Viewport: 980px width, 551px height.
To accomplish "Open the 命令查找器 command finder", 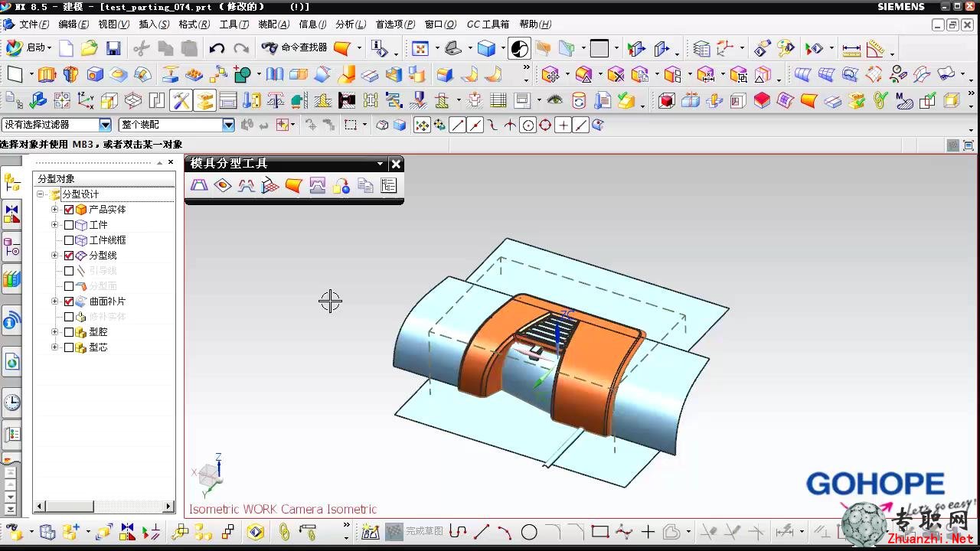I will pyautogui.click(x=295, y=47).
